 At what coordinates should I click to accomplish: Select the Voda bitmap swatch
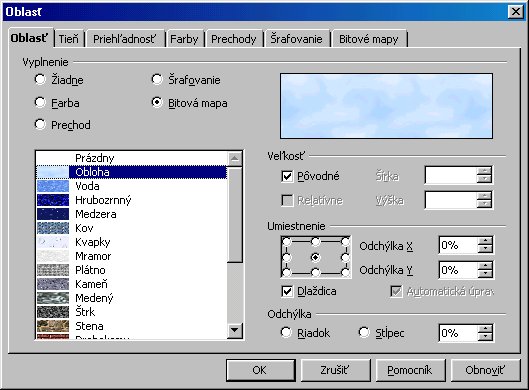coord(53,186)
